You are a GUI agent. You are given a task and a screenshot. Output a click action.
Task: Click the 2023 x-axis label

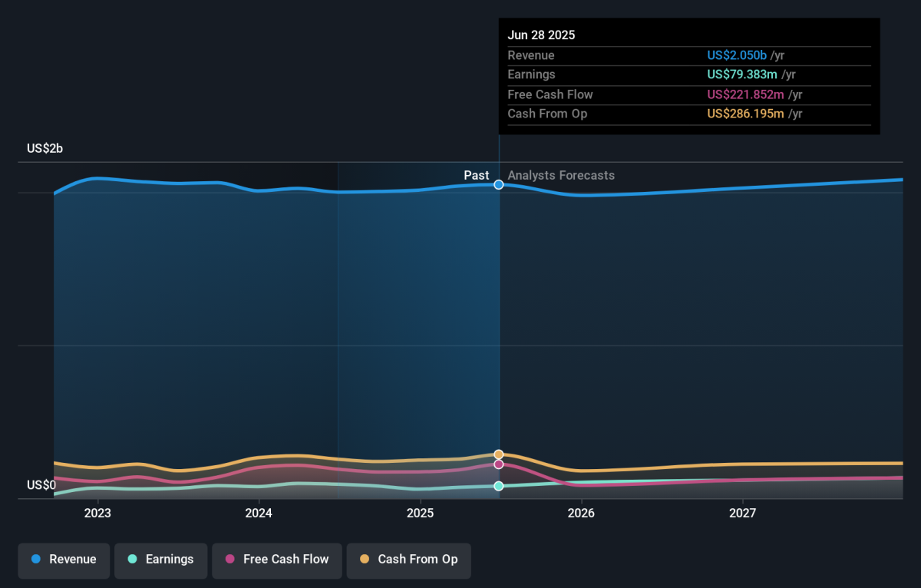click(x=97, y=513)
